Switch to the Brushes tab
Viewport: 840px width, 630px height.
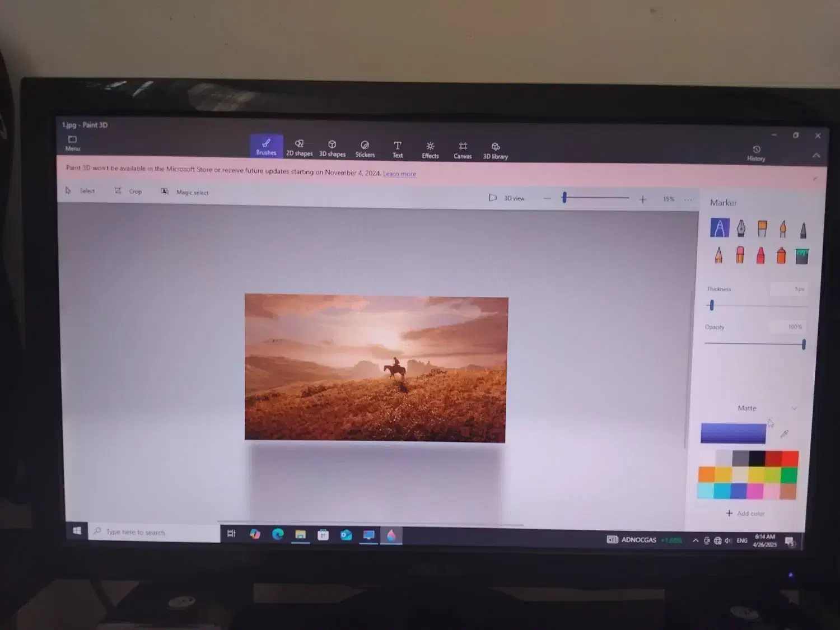click(x=266, y=146)
